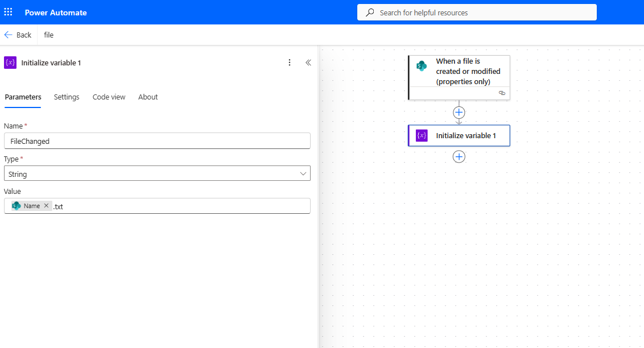Screen dimensions: 644x348
Task: Switch to the Settings tab
Action: click(x=67, y=97)
